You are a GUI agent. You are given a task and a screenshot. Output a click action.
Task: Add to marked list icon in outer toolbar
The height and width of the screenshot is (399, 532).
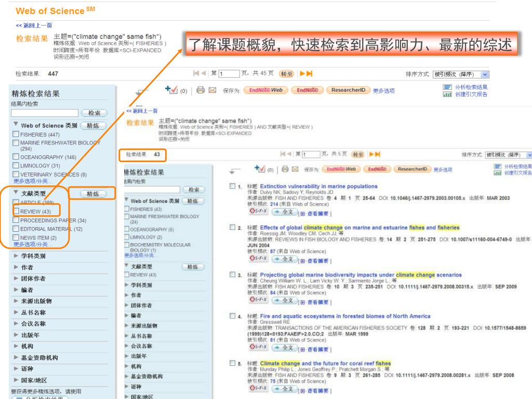[171, 89]
